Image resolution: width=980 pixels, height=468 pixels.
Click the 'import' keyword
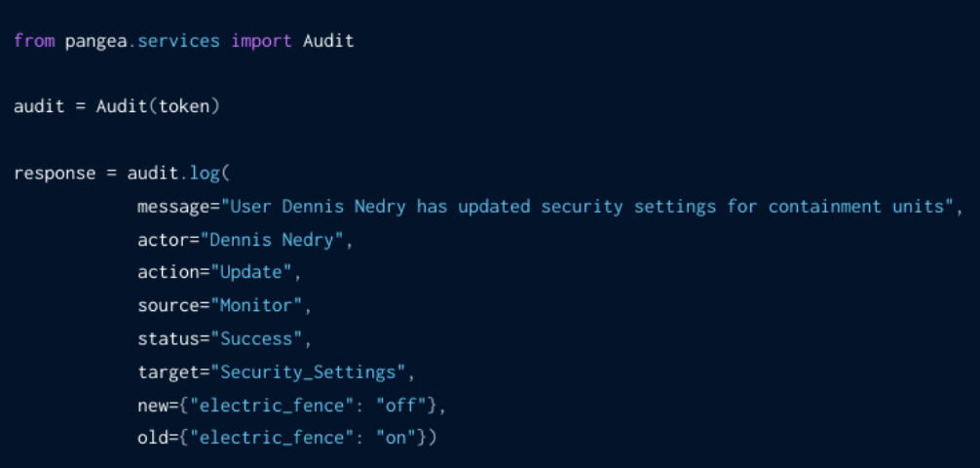click(261, 41)
